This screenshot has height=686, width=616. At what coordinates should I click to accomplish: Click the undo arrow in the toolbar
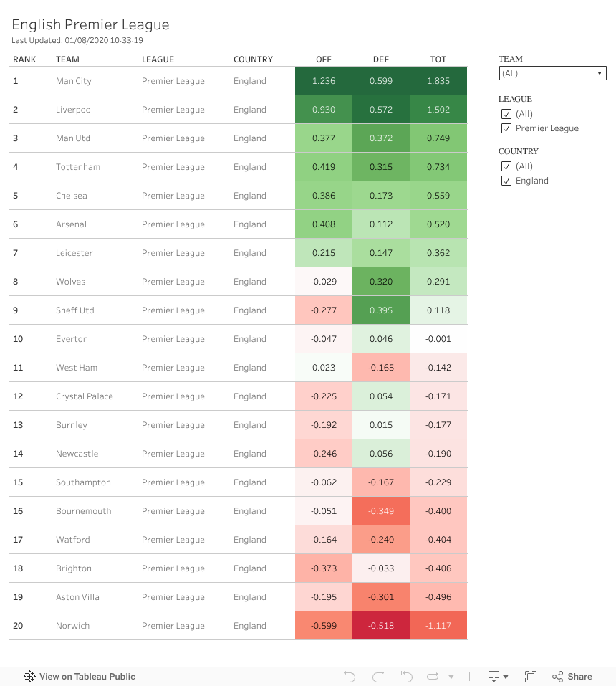click(349, 676)
